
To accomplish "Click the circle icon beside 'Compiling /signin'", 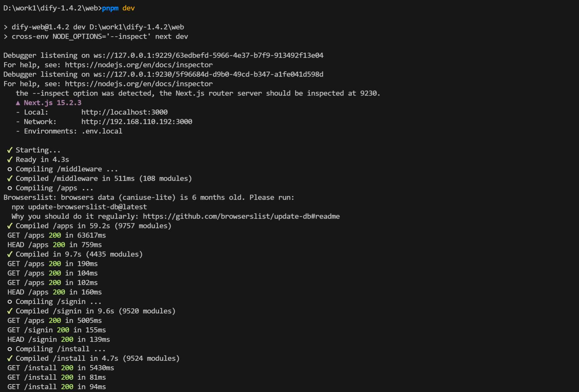I will coord(10,302).
